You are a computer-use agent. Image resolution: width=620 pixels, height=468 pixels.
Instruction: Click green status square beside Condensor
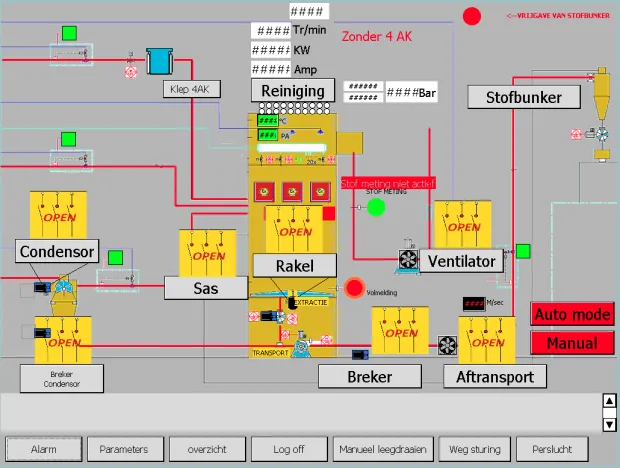pos(115,258)
